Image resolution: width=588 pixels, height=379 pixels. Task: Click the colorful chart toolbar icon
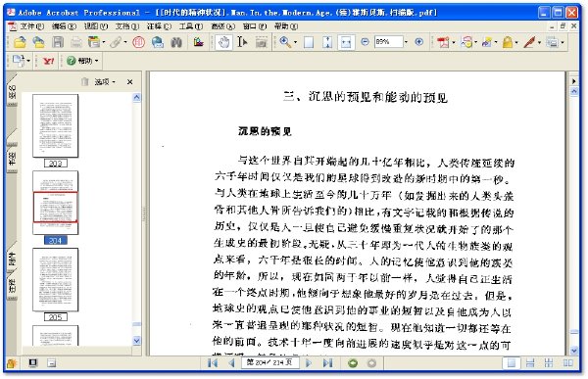point(199,42)
